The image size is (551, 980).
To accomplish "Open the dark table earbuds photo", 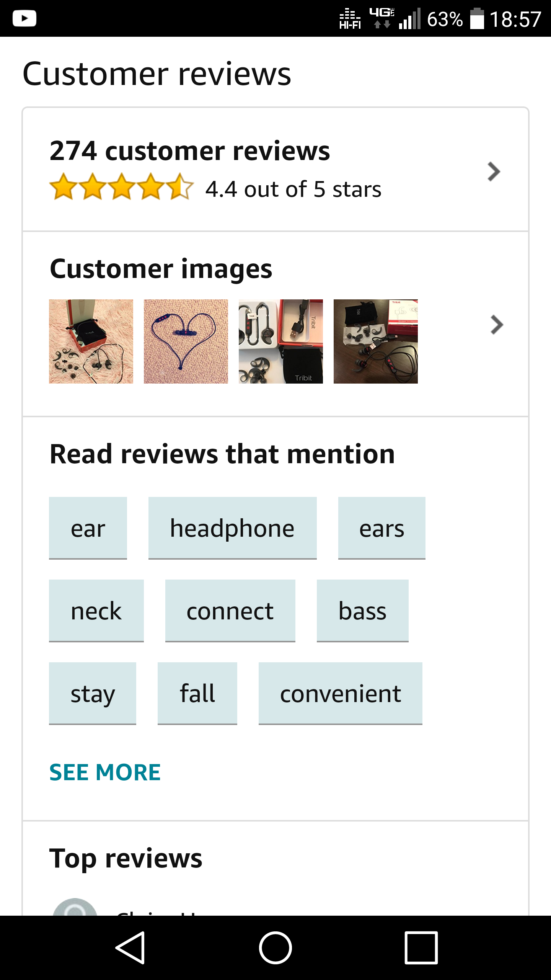I will pos(376,341).
